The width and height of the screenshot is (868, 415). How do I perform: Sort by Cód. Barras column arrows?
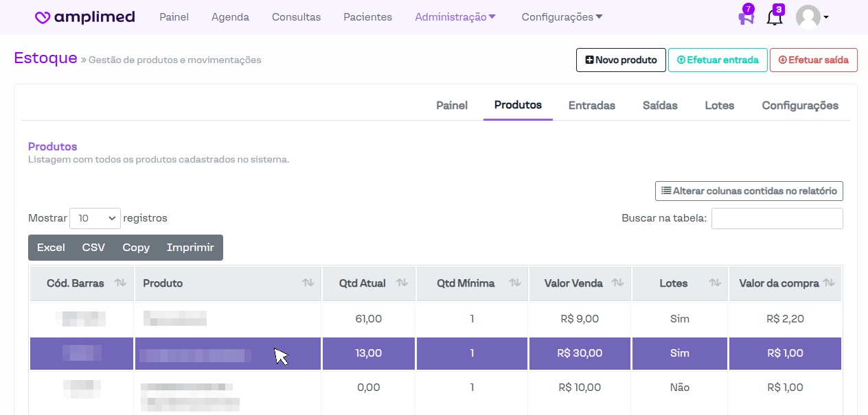click(120, 283)
